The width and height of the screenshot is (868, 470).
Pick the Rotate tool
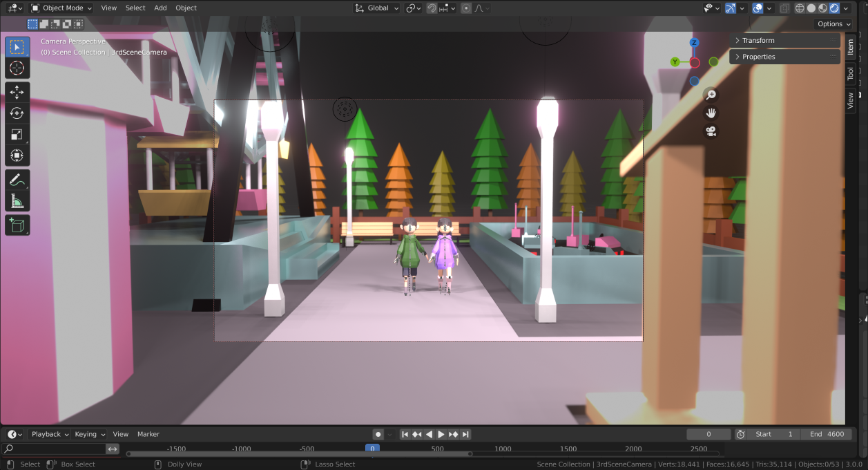click(17, 113)
